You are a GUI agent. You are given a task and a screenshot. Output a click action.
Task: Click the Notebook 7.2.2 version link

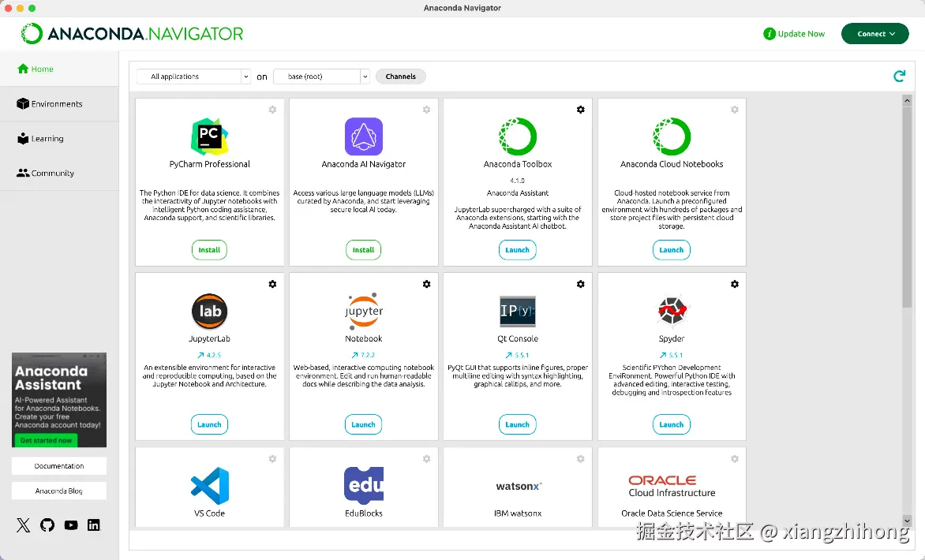(x=363, y=355)
